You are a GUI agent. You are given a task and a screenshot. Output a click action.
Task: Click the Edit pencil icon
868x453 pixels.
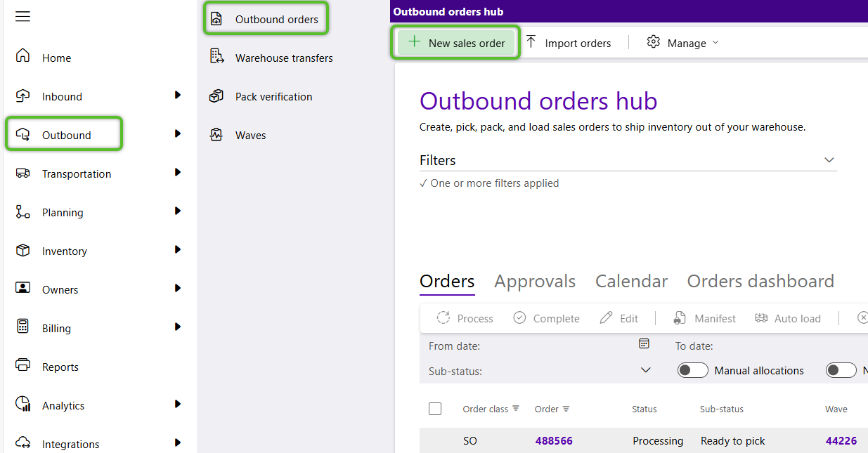(606, 317)
